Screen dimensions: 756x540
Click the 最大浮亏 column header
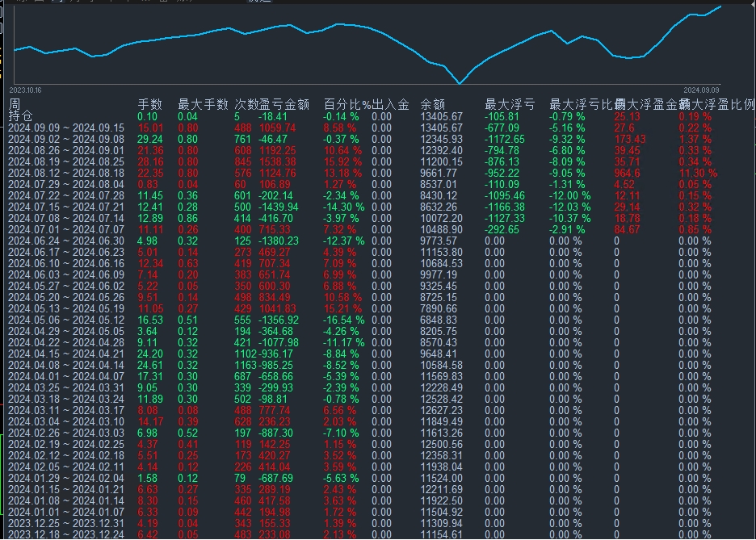[510, 104]
